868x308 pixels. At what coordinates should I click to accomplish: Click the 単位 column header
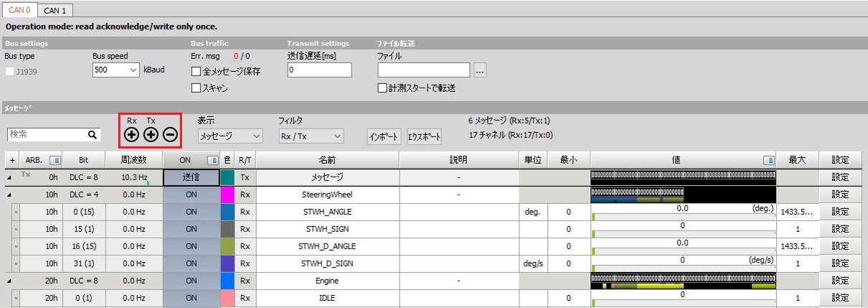point(532,160)
